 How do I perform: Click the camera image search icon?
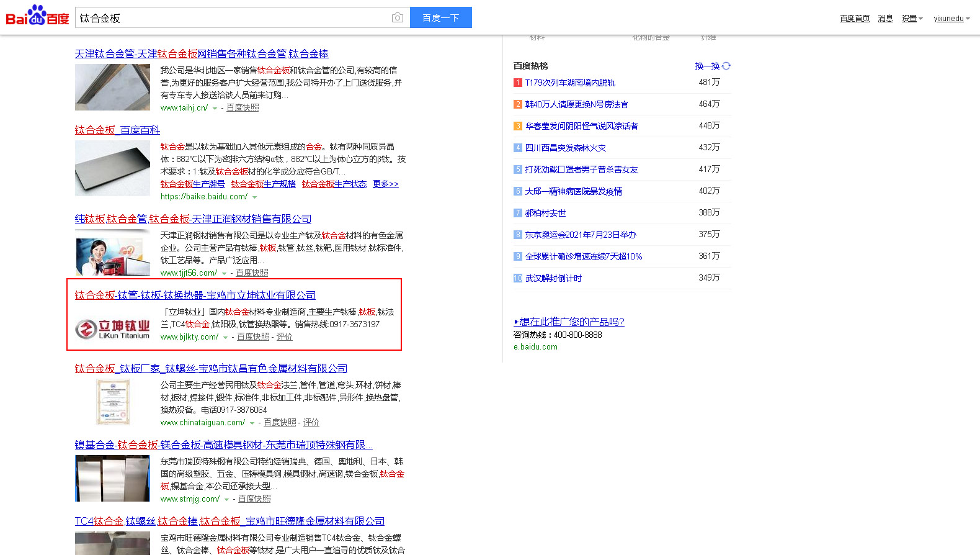point(398,18)
